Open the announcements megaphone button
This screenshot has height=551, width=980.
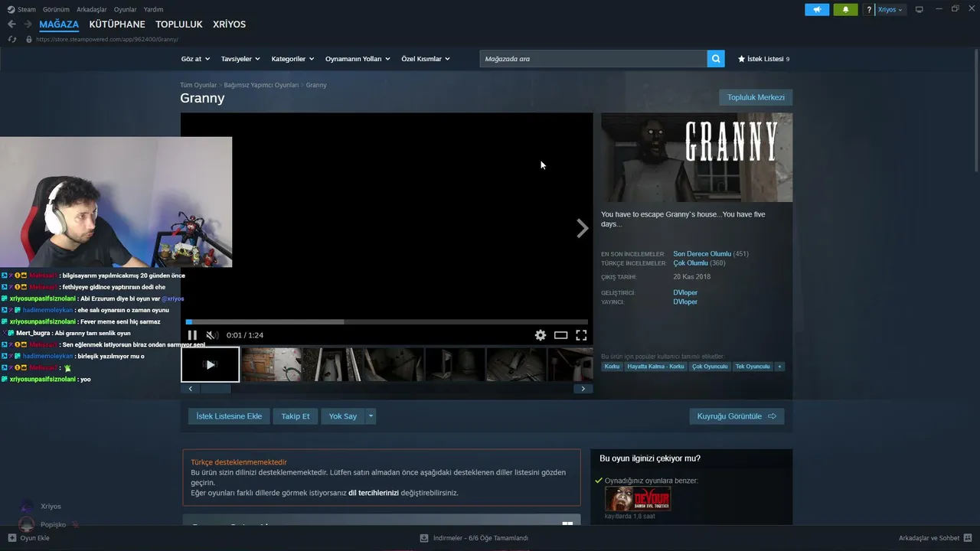click(817, 10)
